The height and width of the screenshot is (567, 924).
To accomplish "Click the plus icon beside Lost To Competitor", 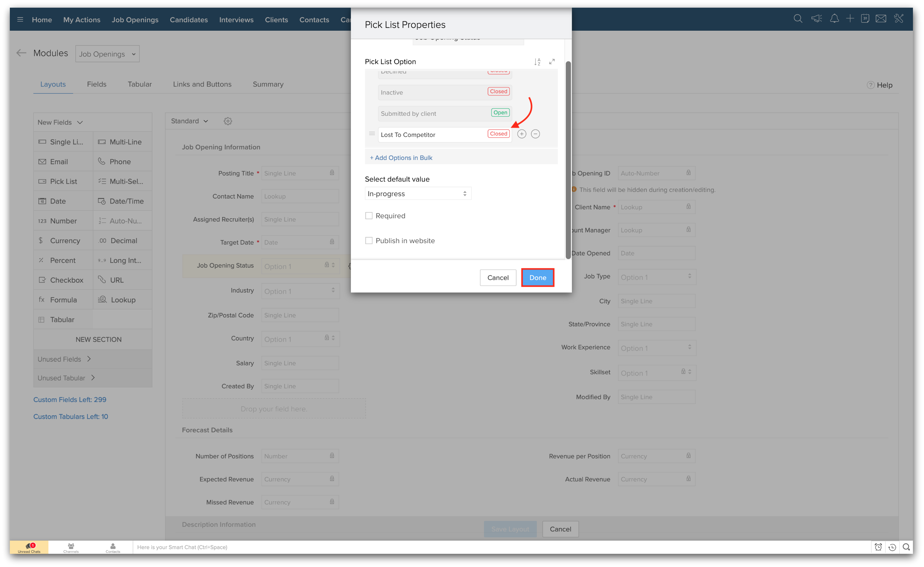I will (x=522, y=134).
